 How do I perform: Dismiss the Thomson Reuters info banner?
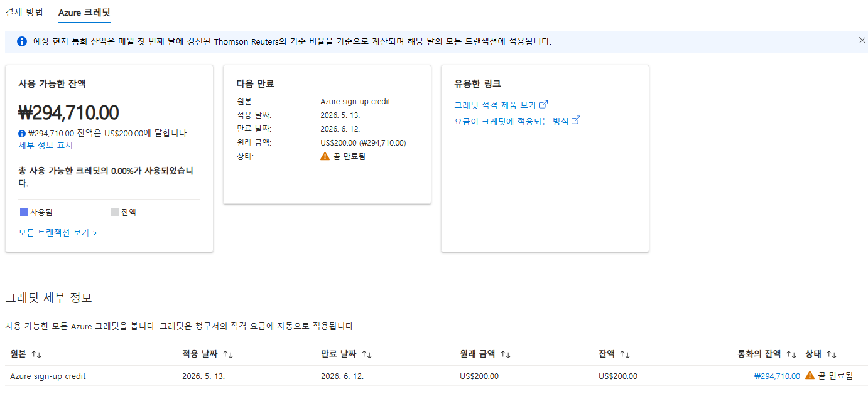(x=862, y=40)
